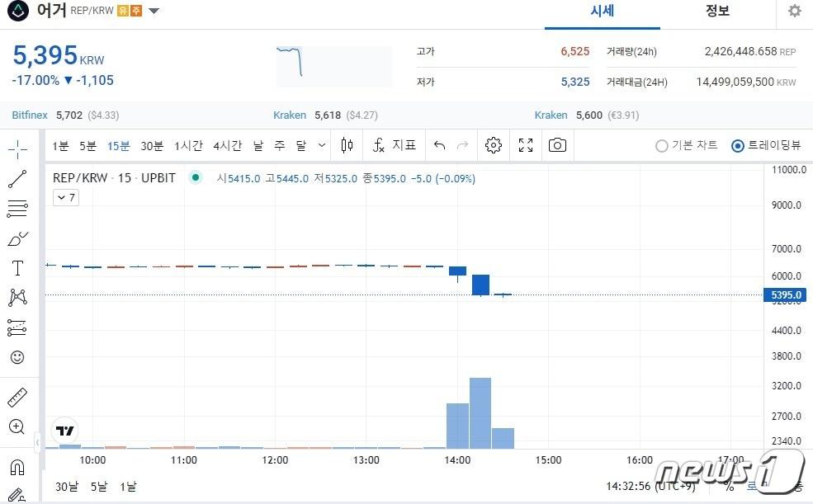This screenshot has width=813, height=504.
Task: Toggle the green status dot beside UPBIT
Action: click(x=196, y=177)
